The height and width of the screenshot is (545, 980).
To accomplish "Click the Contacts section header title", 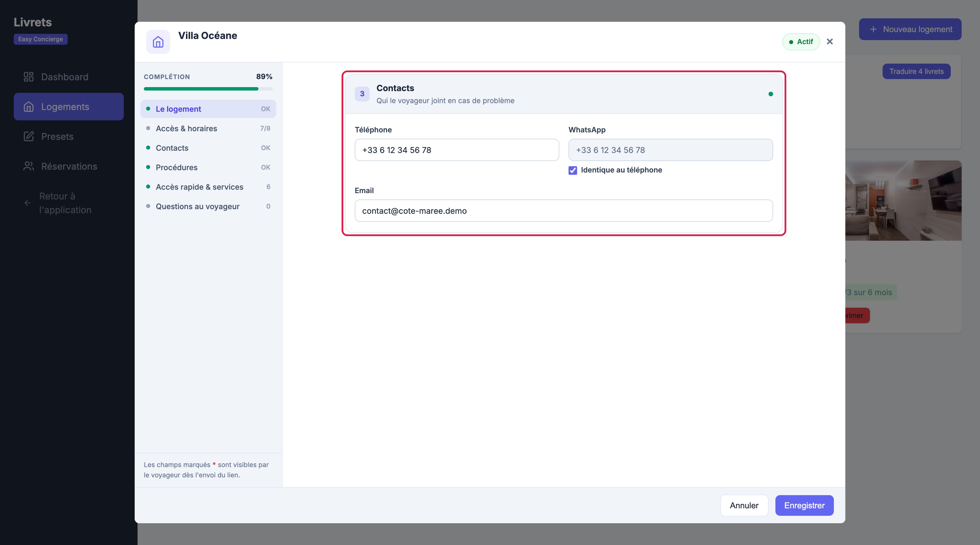I will (x=395, y=88).
